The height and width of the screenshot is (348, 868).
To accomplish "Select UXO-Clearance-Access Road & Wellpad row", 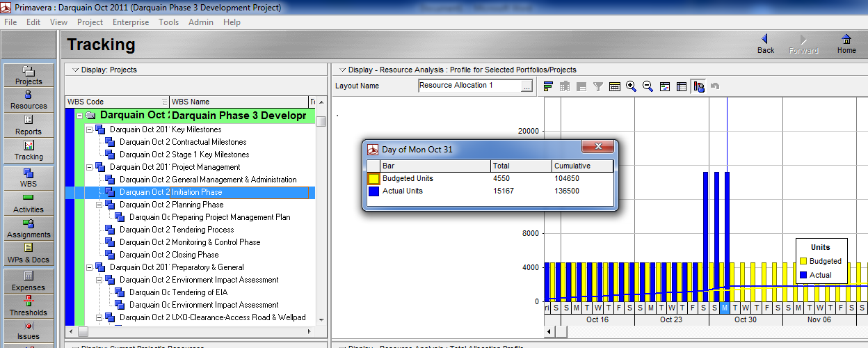I will click(x=190, y=317).
